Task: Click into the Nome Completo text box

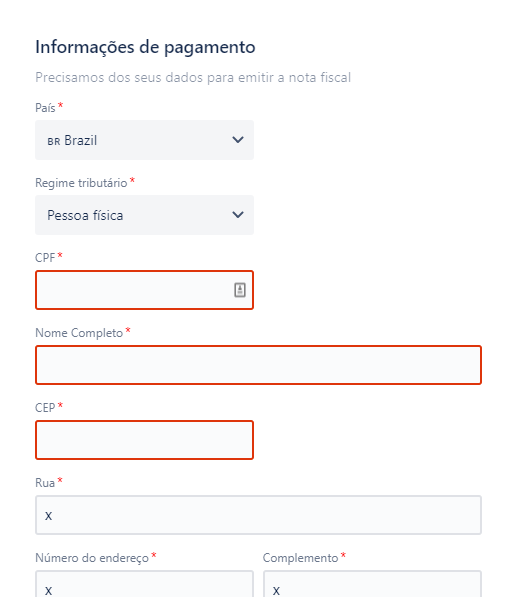Action: pyautogui.click(x=258, y=365)
